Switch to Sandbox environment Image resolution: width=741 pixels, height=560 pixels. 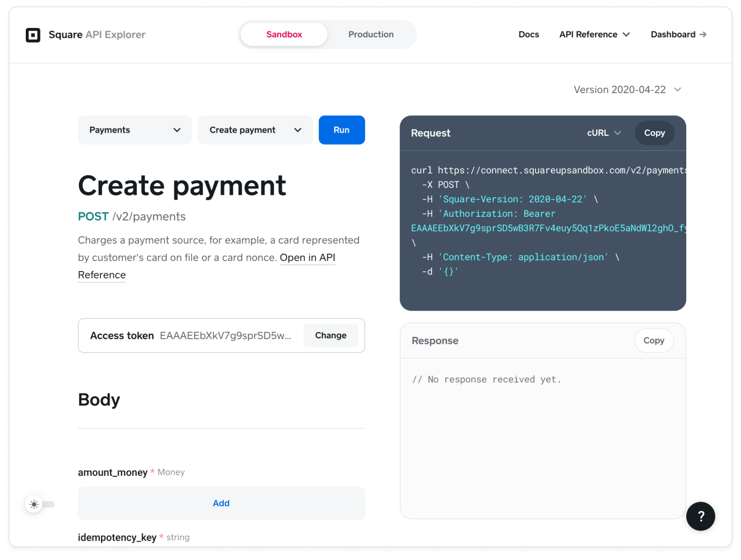[x=284, y=34]
